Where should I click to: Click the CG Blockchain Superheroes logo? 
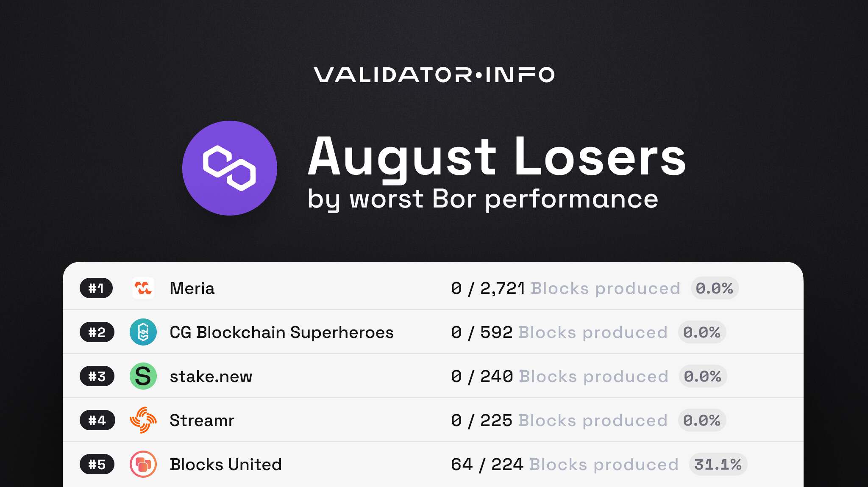pos(143,332)
